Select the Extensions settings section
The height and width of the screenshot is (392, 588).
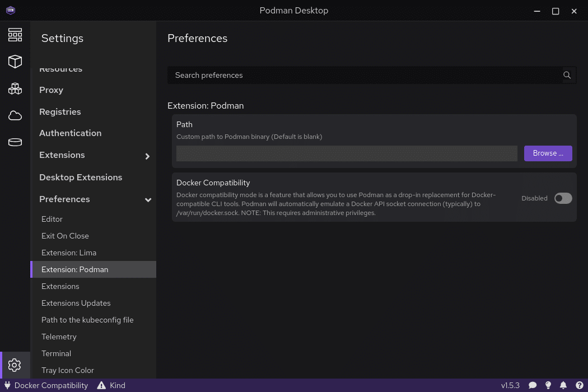pos(62,155)
